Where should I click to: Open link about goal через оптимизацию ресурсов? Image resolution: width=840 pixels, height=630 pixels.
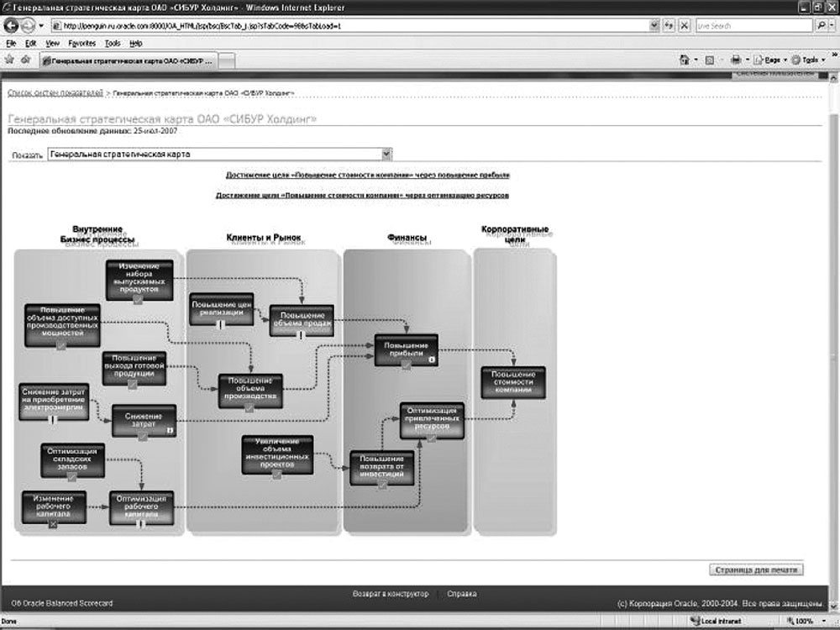[x=362, y=196]
